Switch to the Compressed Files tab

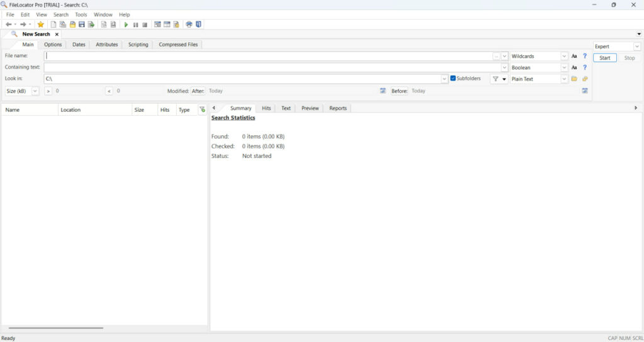[x=178, y=45]
